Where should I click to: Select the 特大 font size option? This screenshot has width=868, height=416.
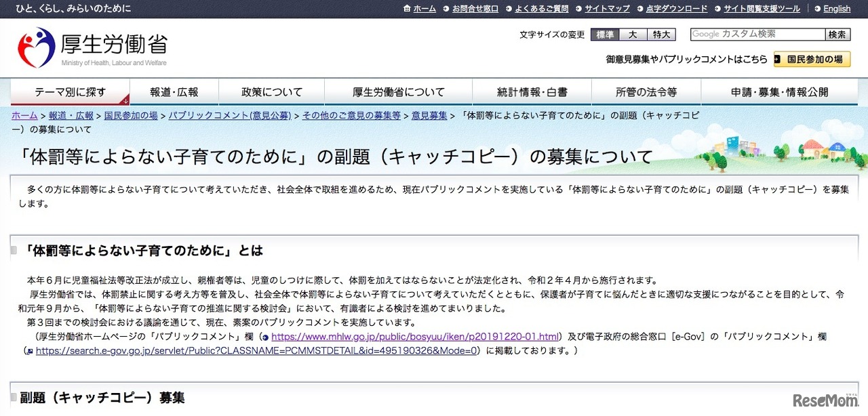click(660, 35)
